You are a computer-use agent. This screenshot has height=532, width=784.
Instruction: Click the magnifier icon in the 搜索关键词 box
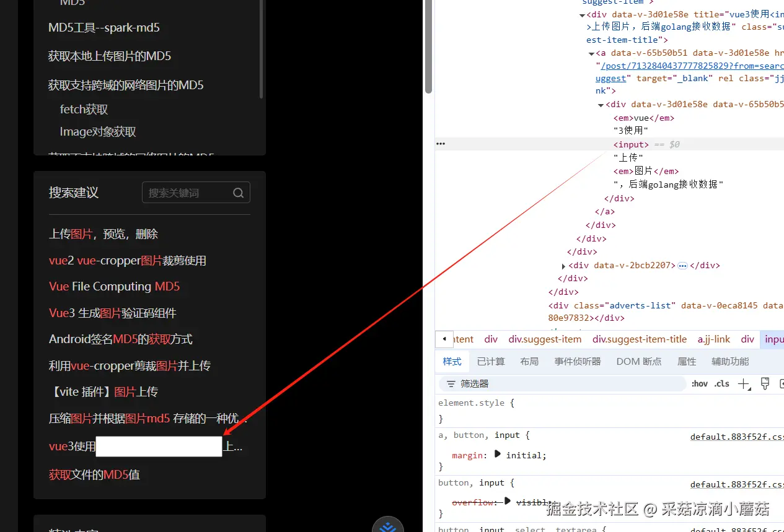point(239,193)
